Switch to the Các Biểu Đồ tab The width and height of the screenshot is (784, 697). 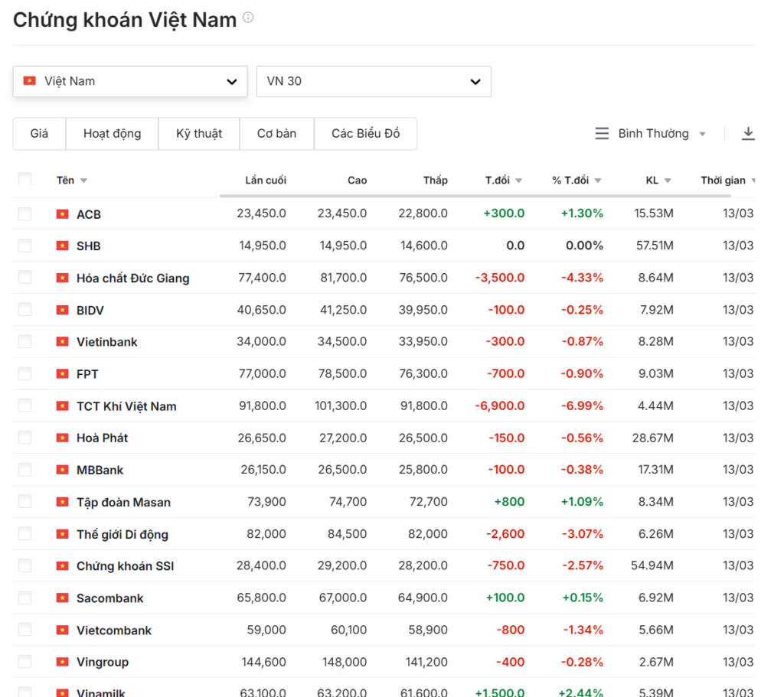click(x=365, y=133)
